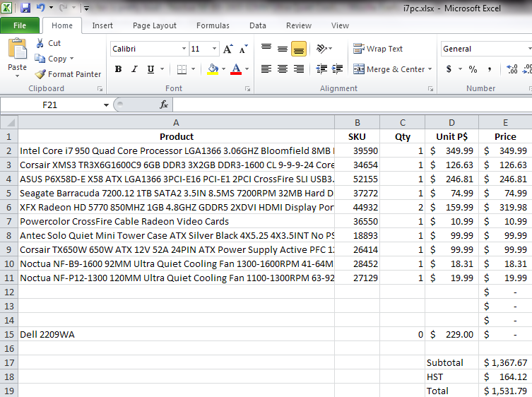
Task: Enable Wrap Text
Action: (377, 49)
